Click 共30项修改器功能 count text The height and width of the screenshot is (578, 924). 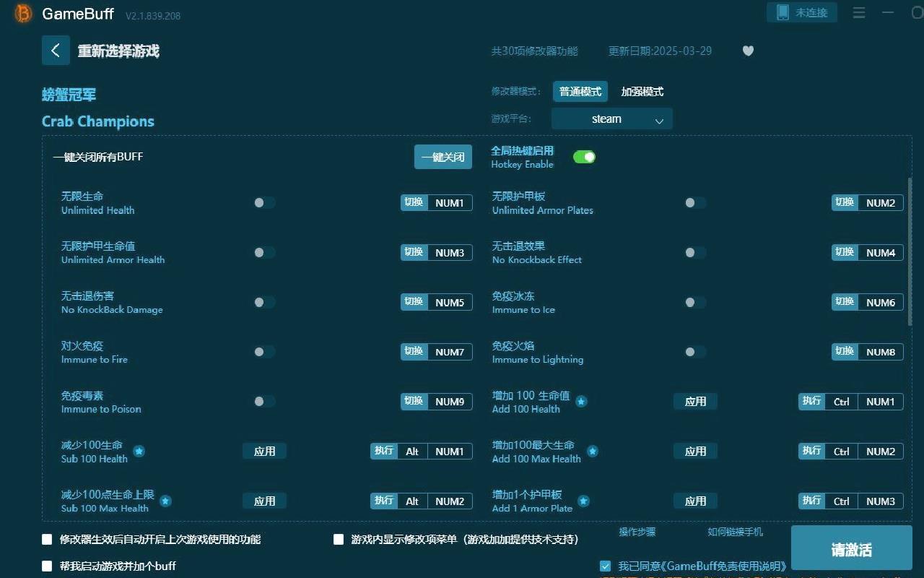pyautogui.click(x=534, y=51)
